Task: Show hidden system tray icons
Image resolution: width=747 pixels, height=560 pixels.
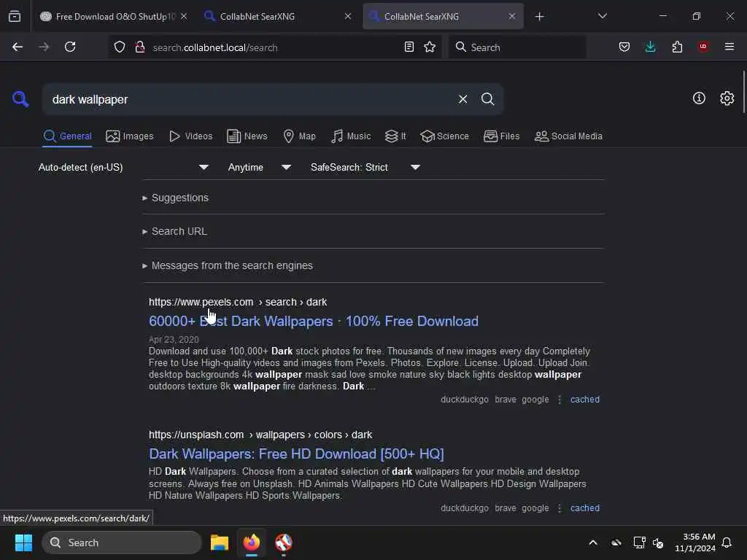Action: coord(593,542)
